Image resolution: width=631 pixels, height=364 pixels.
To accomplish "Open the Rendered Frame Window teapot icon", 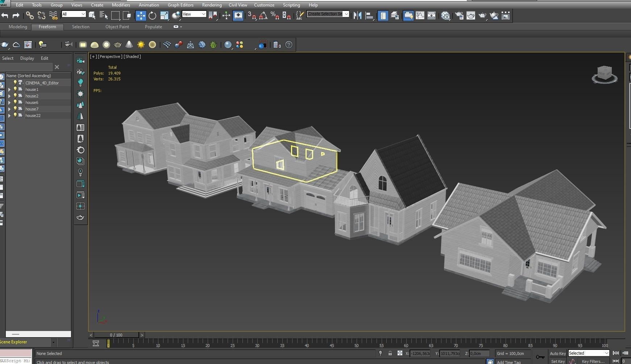I will pyautogui.click(x=471, y=15).
